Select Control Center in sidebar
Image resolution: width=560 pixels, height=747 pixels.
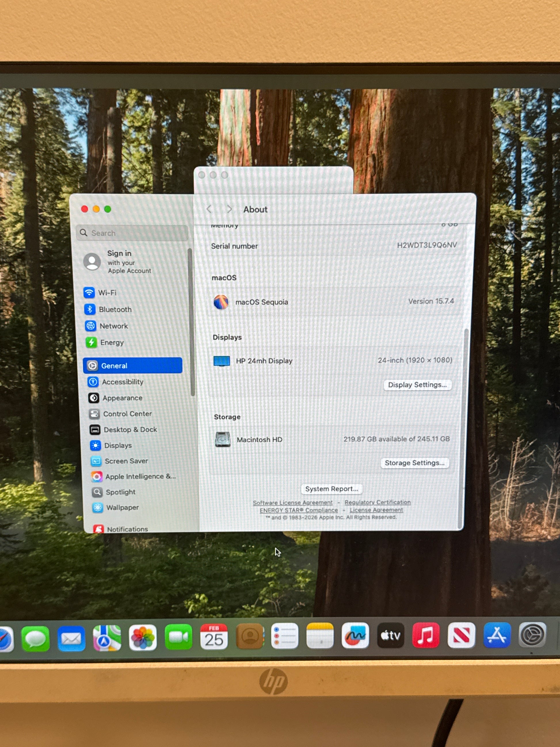[x=127, y=414]
